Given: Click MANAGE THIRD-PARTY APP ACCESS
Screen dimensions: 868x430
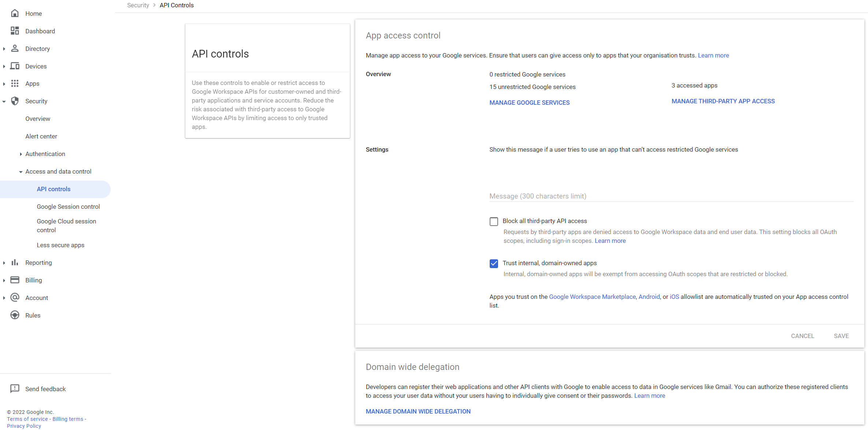Looking at the screenshot, I should coord(723,101).
